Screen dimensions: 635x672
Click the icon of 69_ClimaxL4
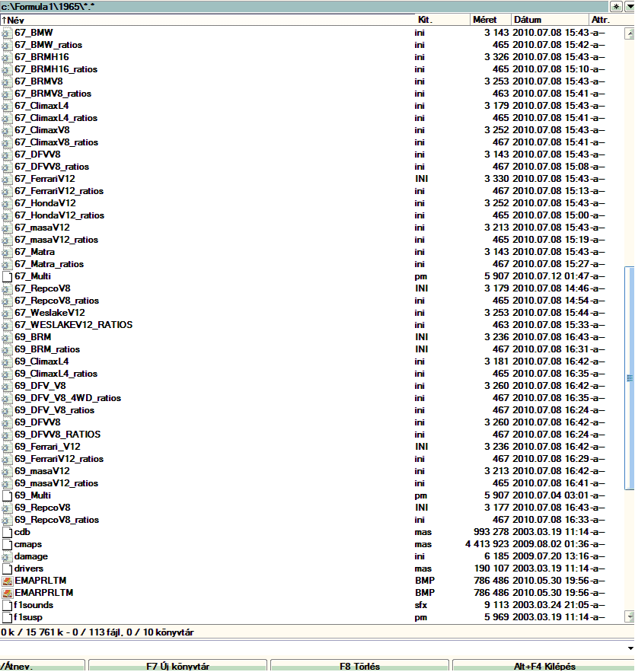(7, 362)
